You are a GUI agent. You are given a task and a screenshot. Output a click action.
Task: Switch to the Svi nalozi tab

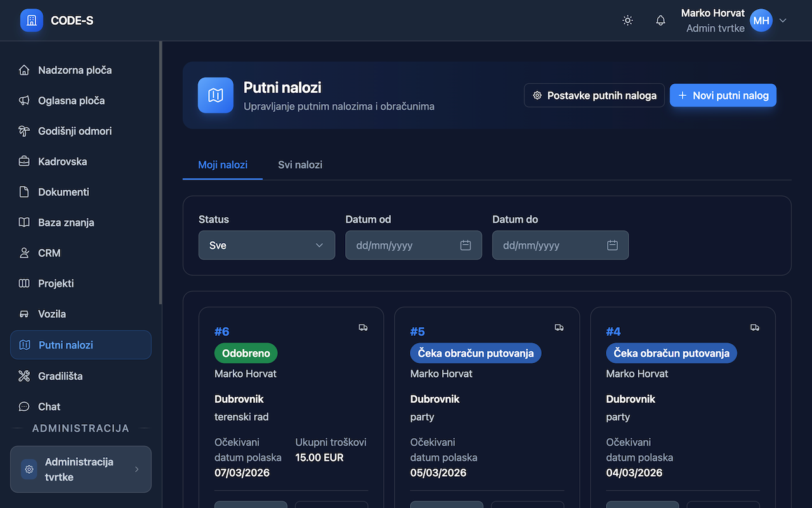[300, 165]
